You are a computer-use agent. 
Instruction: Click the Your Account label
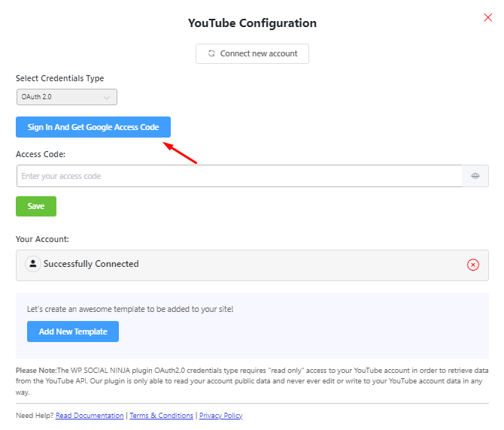tap(42, 239)
